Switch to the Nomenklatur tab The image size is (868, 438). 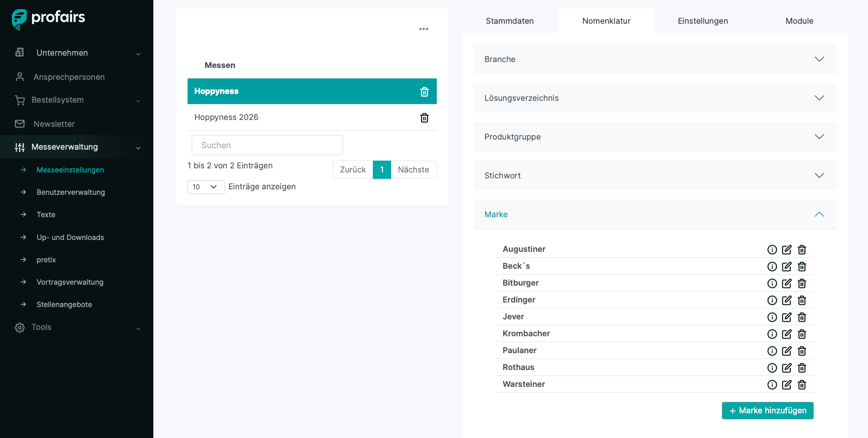tap(607, 21)
